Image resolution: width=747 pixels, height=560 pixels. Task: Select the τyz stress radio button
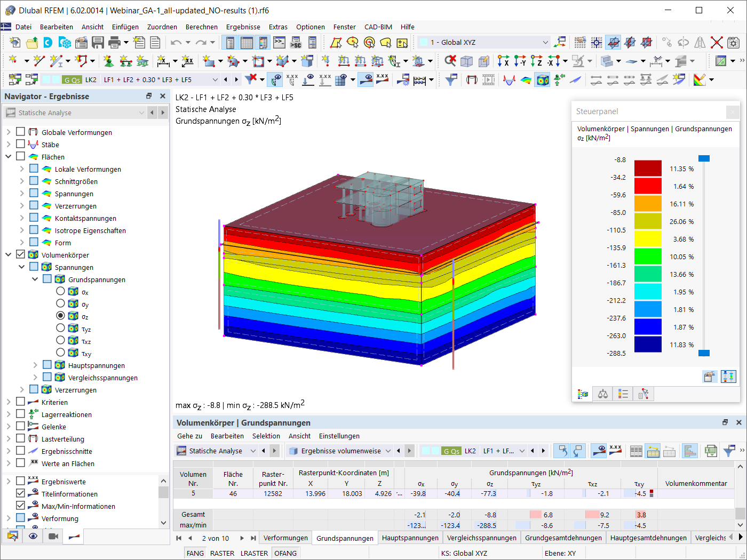60,328
